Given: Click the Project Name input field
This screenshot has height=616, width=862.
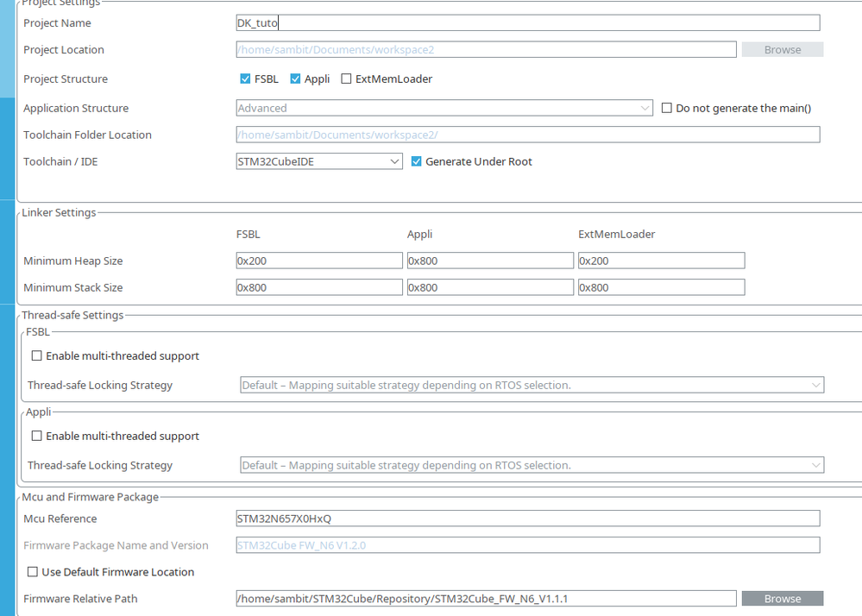Looking at the screenshot, I should pos(528,23).
